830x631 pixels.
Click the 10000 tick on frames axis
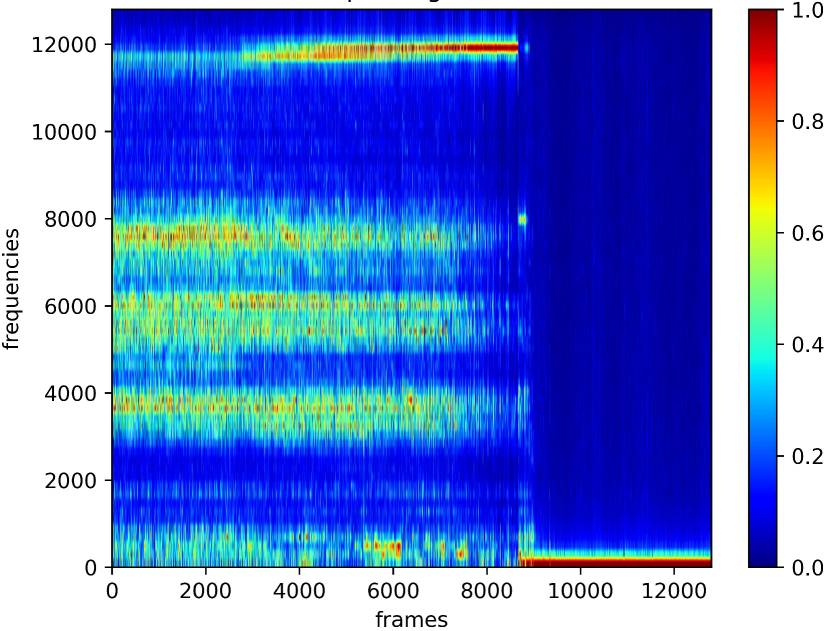(x=580, y=591)
